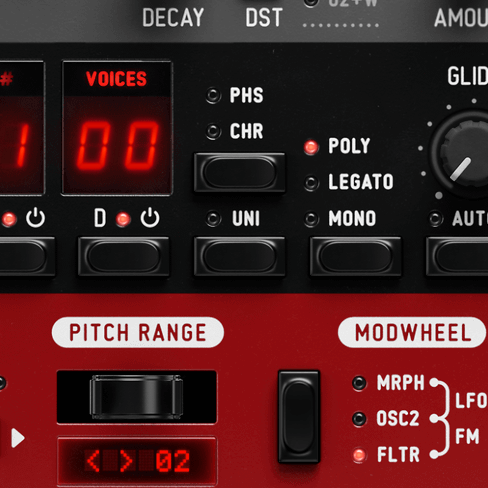
Task: Click the play triangle near Pitch Range display
Action: [18, 438]
